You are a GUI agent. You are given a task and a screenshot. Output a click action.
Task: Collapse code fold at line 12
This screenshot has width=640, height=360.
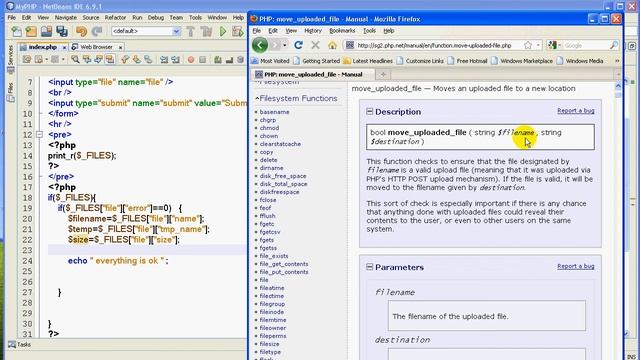coord(39,134)
